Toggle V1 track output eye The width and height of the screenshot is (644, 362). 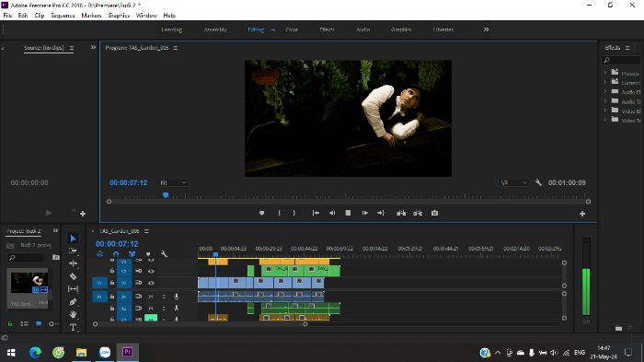151,283
